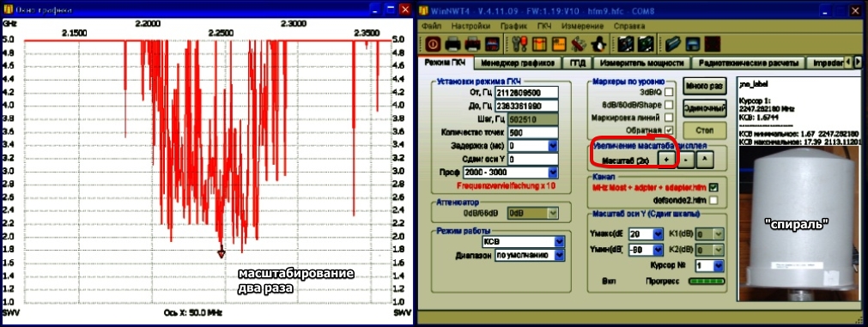Enable the defsonde2.hfm channel checkbox
This screenshot has height=327, width=868.
click(713, 200)
